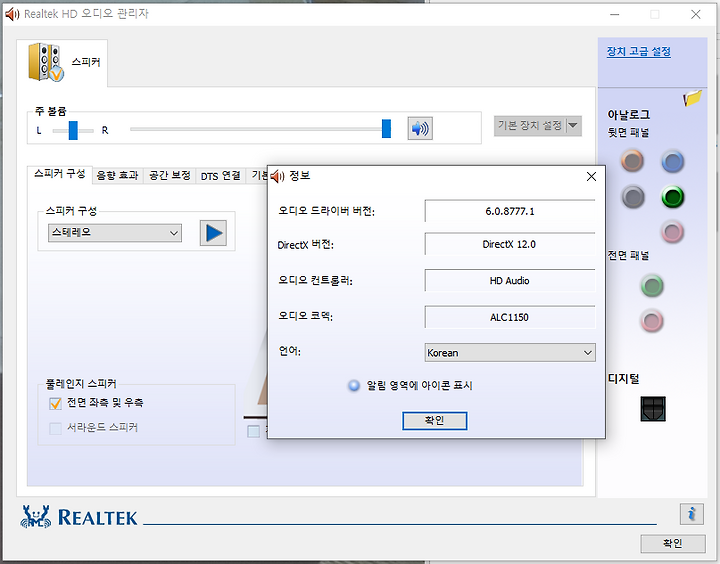Open the info (i) icon near Realtek logo

pos(692,513)
